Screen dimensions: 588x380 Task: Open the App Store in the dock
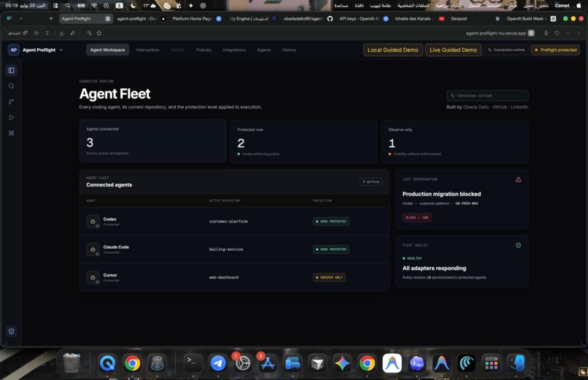pos(268,363)
